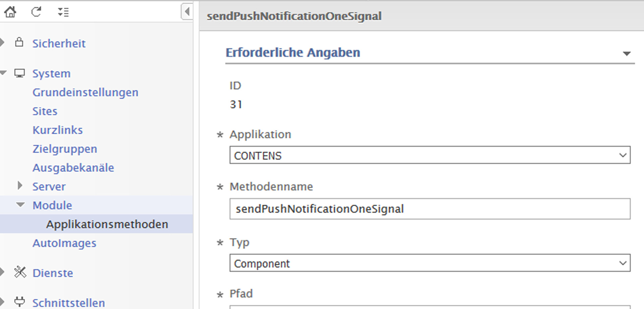This screenshot has height=309, width=644.
Task: Click the lock icon beside Sicherheit
Action: [x=19, y=43]
